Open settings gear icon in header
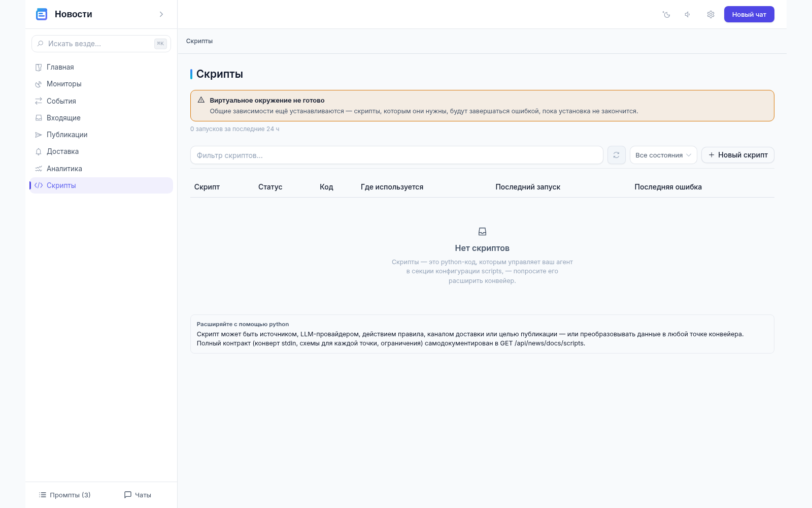This screenshot has height=508, width=812. pyautogui.click(x=710, y=14)
